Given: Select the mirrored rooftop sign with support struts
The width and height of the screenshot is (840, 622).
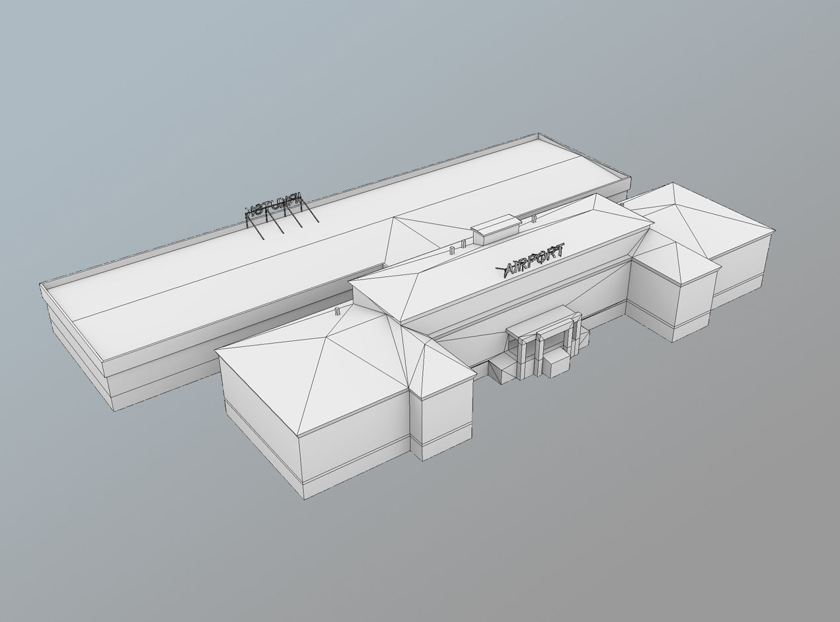Looking at the screenshot, I should (282, 215).
